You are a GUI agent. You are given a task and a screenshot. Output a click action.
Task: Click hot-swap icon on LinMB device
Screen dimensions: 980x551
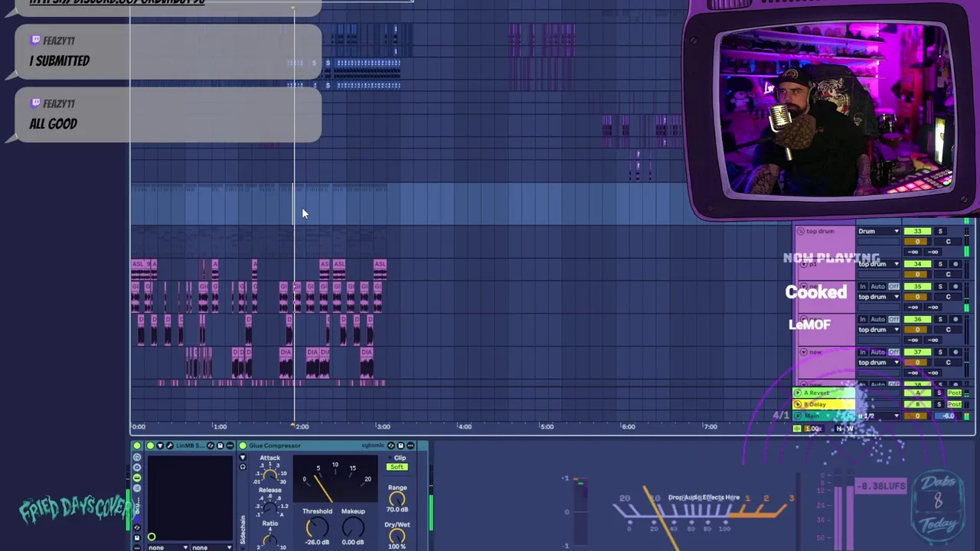[211, 445]
